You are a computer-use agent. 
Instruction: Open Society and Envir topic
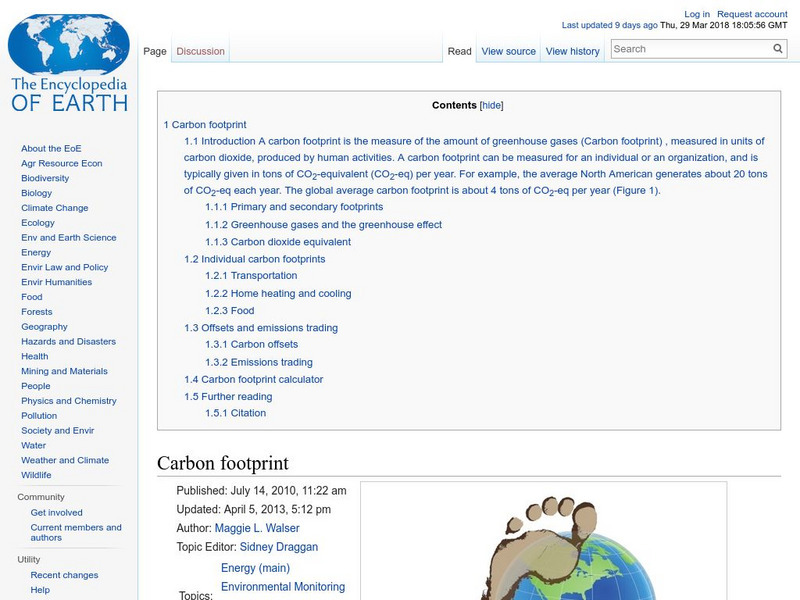pos(58,430)
